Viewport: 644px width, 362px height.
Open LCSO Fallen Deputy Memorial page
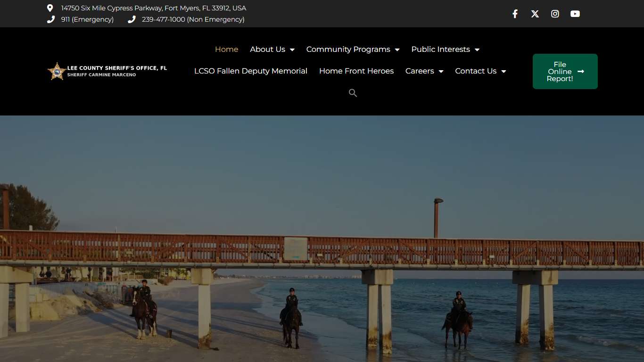[250, 71]
